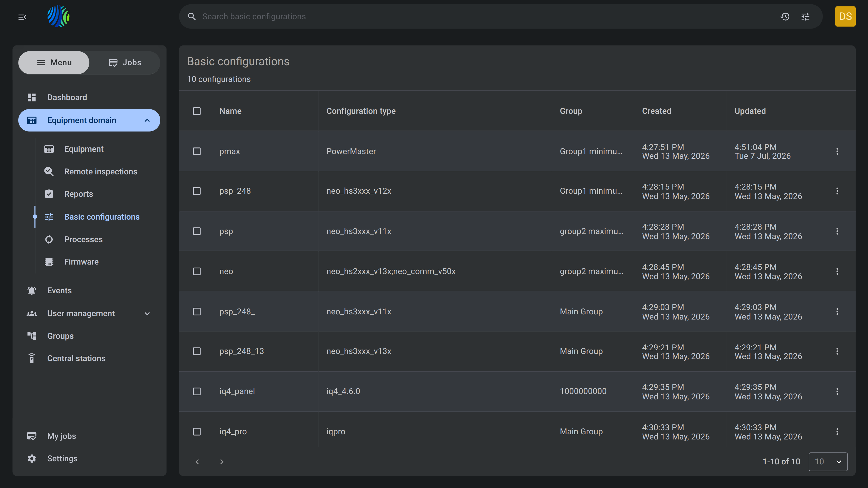Sort by the Updated column header
Viewport: 868px width, 488px height.
click(x=750, y=111)
